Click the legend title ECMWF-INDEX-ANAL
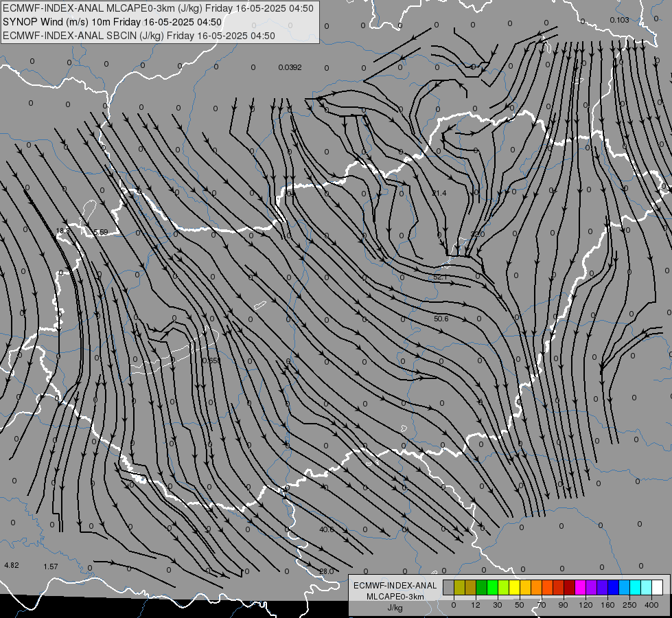 395,586
